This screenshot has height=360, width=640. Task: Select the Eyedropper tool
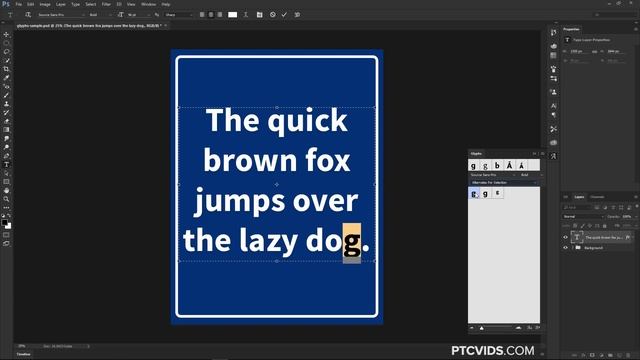point(6,78)
